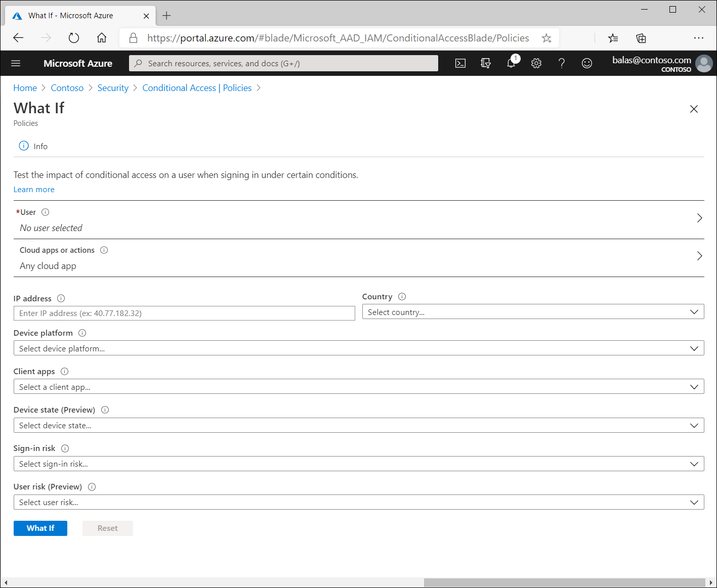717x588 pixels.
Task: Close the What If blade
Action: (694, 109)
